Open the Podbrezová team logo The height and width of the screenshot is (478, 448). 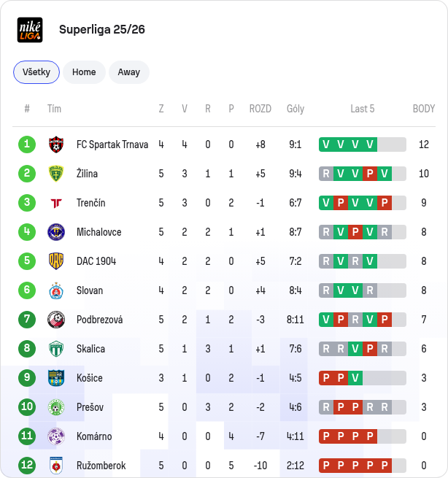[56, 320]
